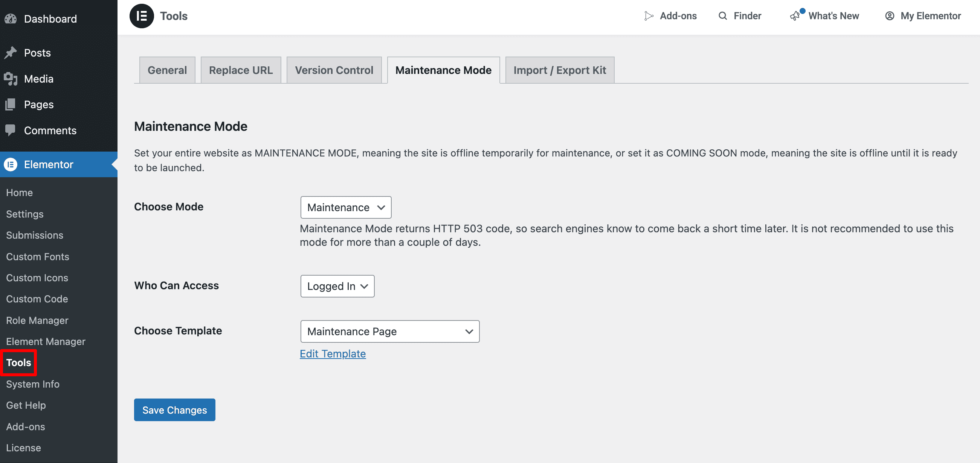Click the Save Changes button
Image resolution: width=980 pixels, height=463 pixels.
click(175, 410)
